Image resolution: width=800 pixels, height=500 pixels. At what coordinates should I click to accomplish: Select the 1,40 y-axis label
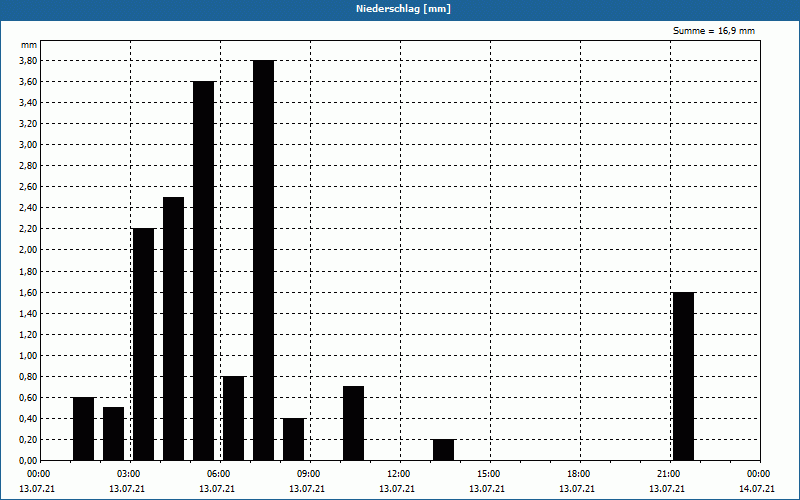(x=29, y=314)
